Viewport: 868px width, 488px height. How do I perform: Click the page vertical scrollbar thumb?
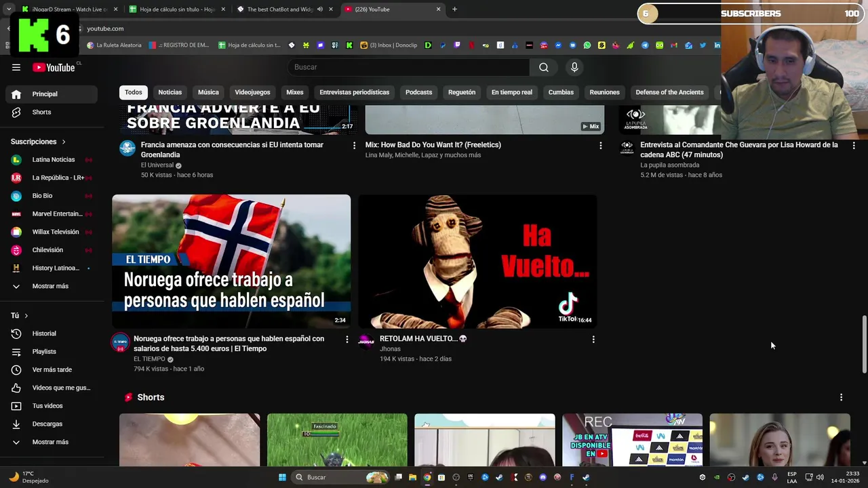coord(864,344)
